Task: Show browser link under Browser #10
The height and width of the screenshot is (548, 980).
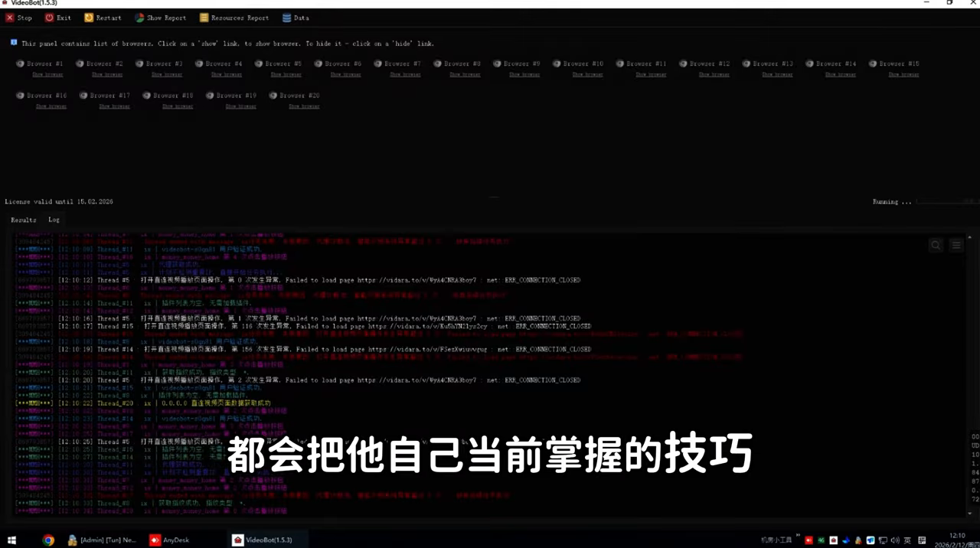Action: [587, 75]
